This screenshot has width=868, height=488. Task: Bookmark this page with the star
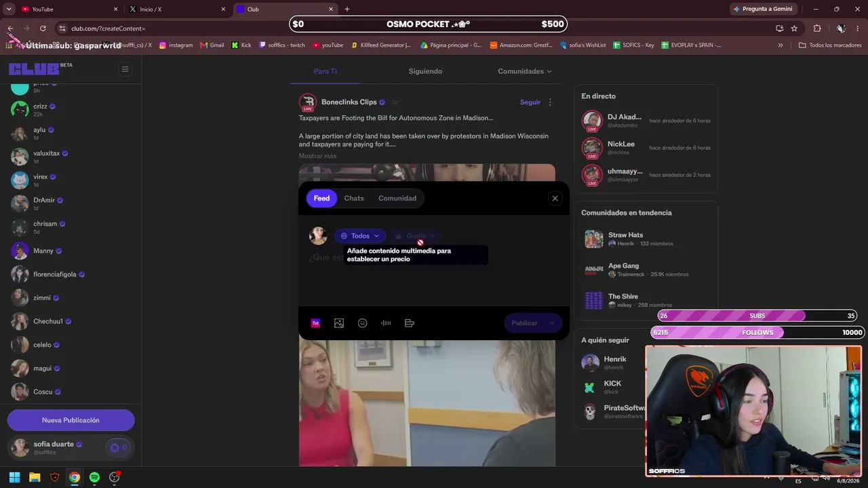click(x=794, y=28)
